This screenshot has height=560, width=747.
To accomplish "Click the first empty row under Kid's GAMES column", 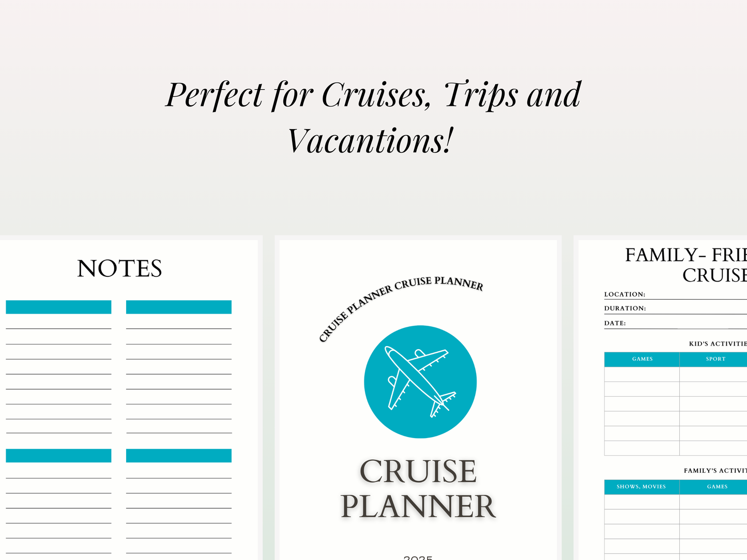I will pyautogui.click(x=642, y=375).
